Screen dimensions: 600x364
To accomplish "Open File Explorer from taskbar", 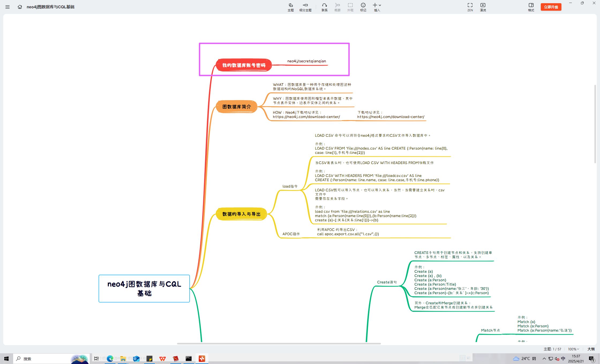I will pos(123,359).
